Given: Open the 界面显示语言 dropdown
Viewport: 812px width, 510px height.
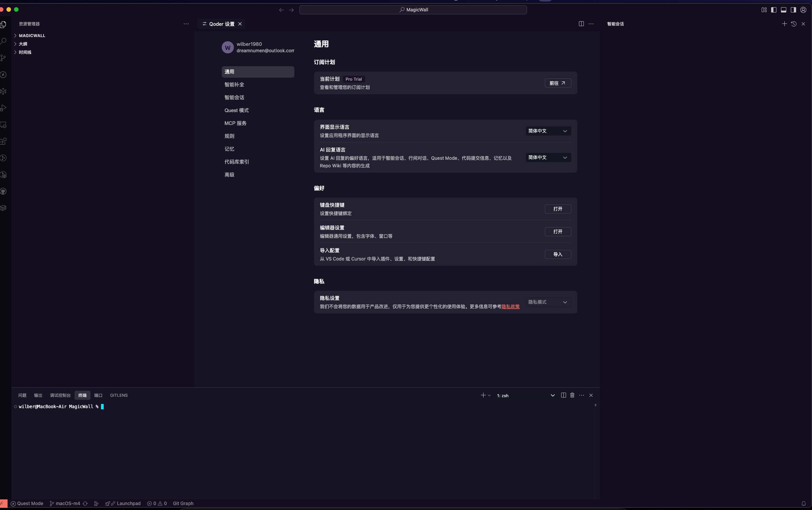Looking at the screenshot, I should [548, 131].
